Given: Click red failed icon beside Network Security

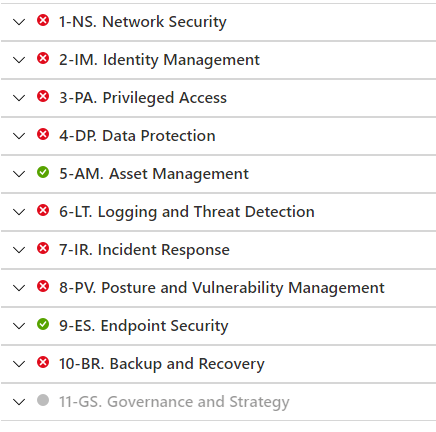Looking at the screenshot, I should 43,20.
